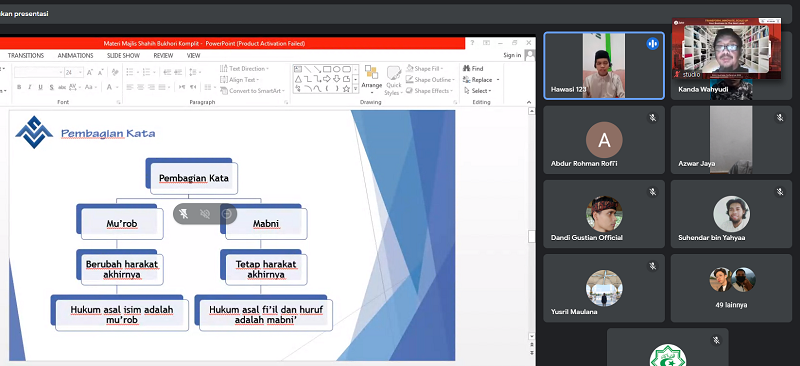Click the Clear All Formatting icon
This screenshot has height=366, width=800.
coord(115,72)
